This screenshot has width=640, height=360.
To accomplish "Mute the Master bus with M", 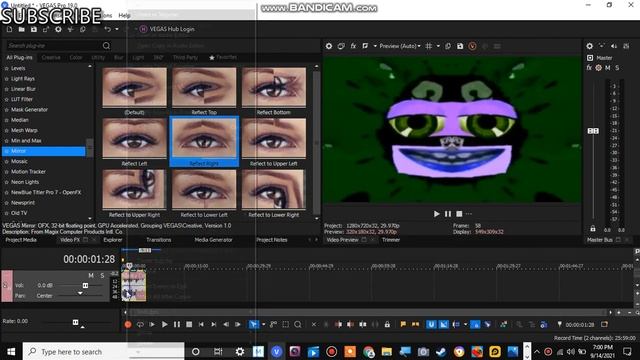I will tap(607, 68).
